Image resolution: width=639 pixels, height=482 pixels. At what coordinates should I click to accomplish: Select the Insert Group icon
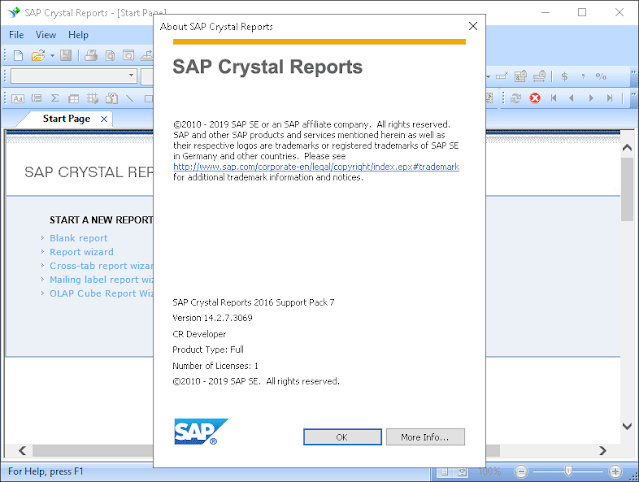(x=36, y=98)
